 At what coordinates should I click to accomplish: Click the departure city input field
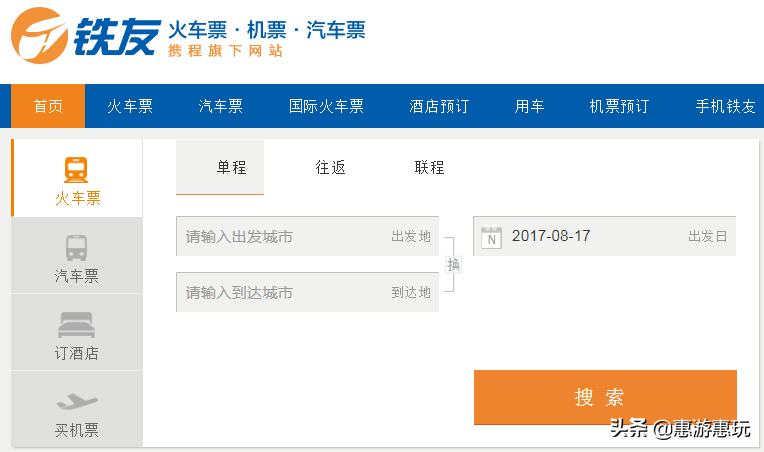tap(285, 237)
